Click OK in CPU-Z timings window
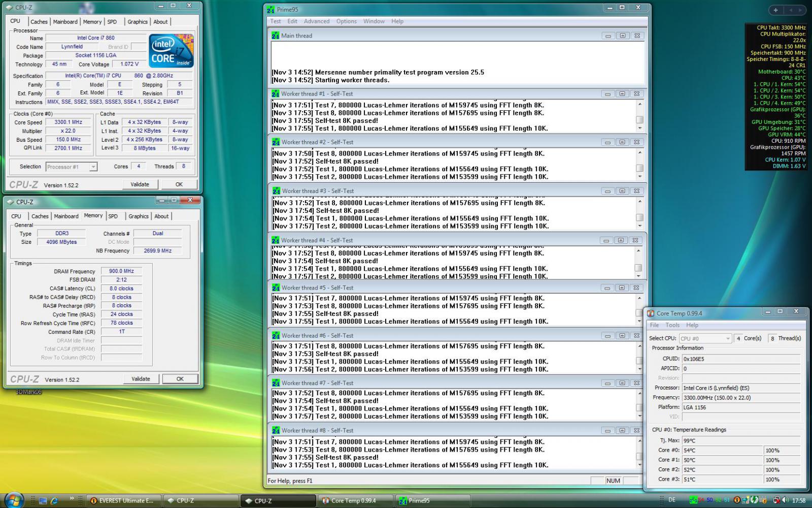 pos(180,379)
